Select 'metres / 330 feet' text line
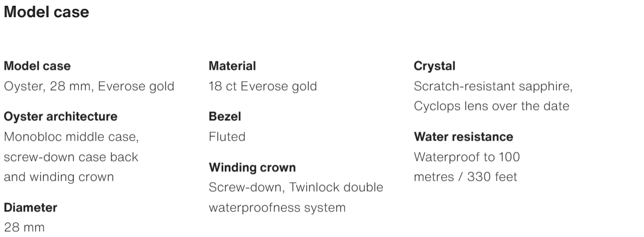The image size is (644, 237). [465, 177]
